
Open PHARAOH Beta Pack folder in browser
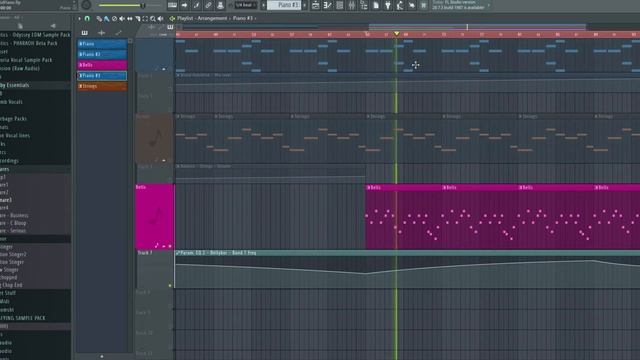click(29, 43)
